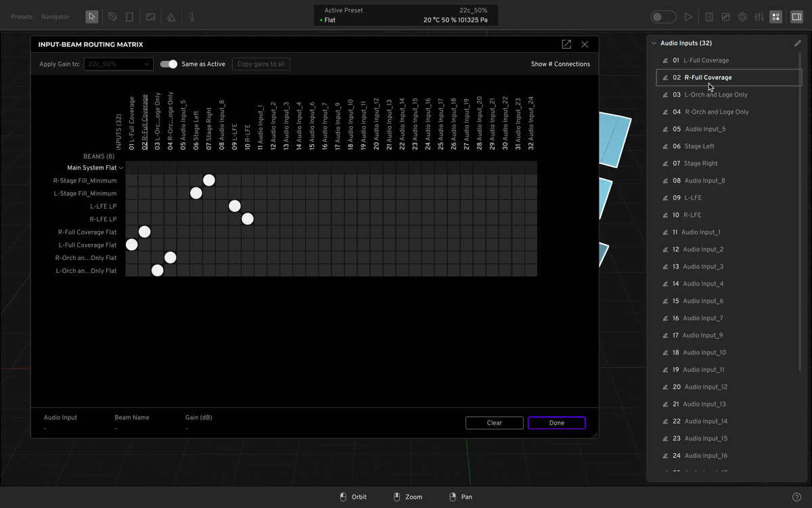The image size is (812, 508).
Task: Toggle the right side panel icon
Action: pos(796,17)
